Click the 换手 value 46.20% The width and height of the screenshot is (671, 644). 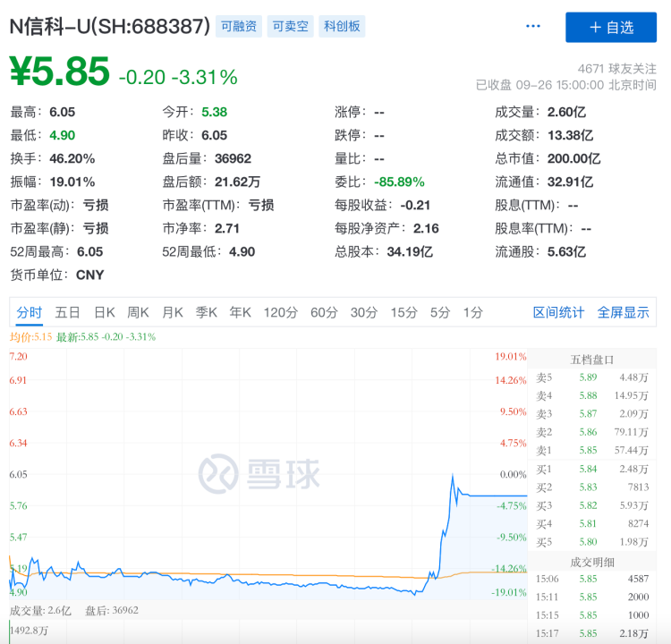pyautogui.click(x=72, y=158)
